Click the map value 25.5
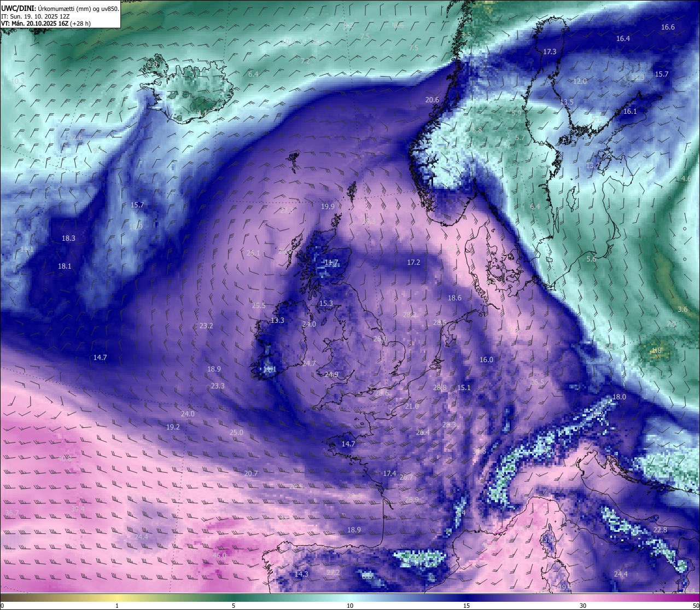 point(259,305)
